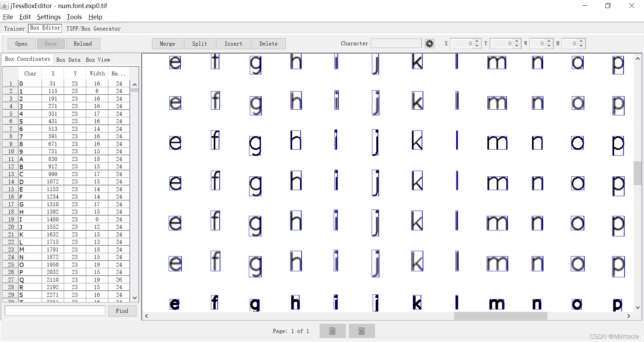
Task: Click X value 1072 in row D
Action: tap(53, 181)
